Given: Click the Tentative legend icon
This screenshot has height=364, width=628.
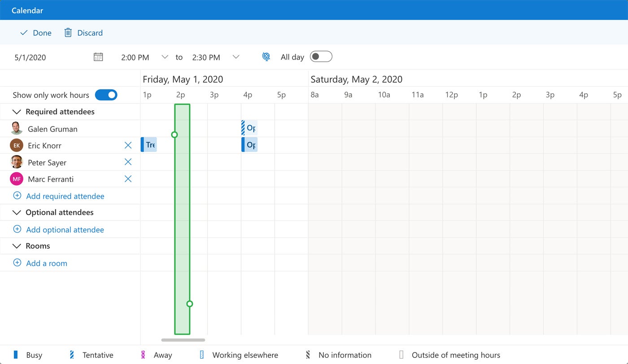Looking at the screenshot, I should 72,355.
